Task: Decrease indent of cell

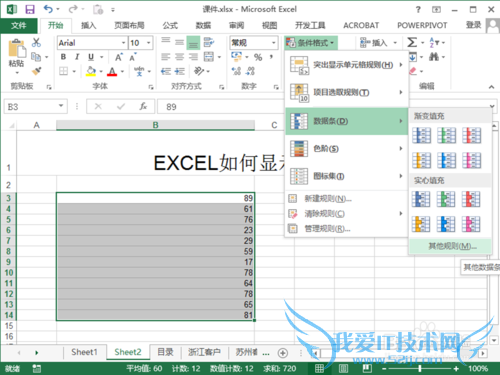Action: pos(166,71)
